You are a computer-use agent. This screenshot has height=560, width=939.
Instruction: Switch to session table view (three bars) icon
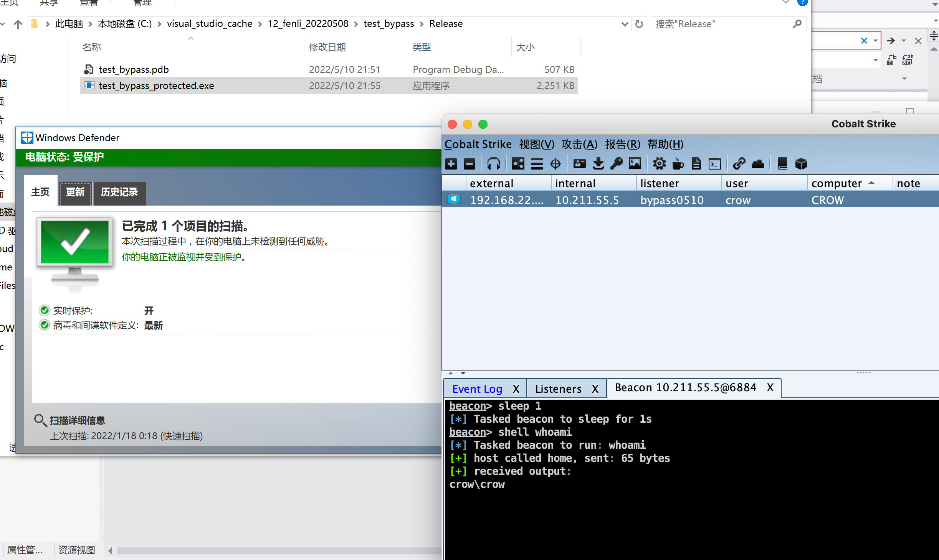[x=537, y=164]
